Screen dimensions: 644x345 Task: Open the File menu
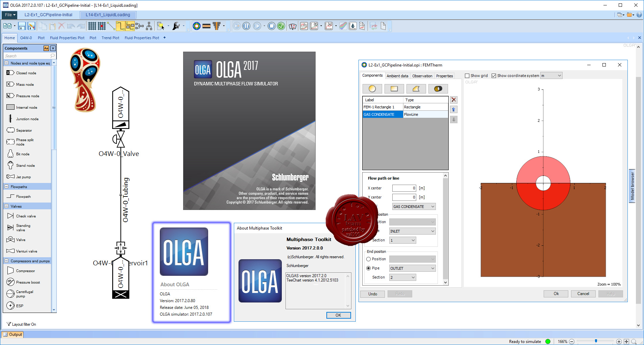[10, 15]
